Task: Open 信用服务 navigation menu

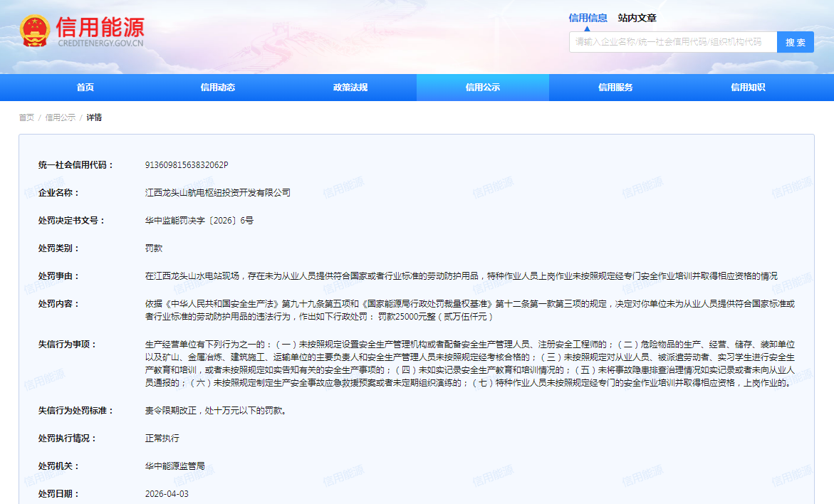Action: point(615,88)
